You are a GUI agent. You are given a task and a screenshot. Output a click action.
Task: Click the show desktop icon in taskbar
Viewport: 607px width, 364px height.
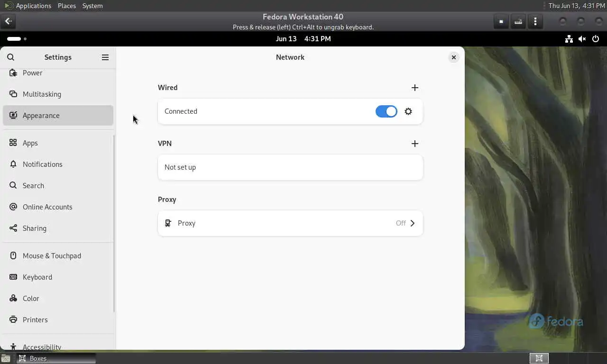pyautogui.click(x=6, y=358)
